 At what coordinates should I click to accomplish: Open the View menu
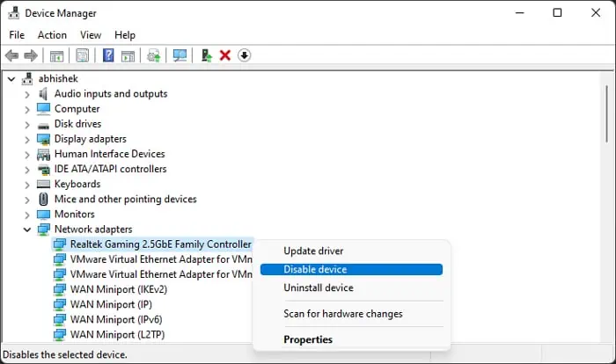[x=91, y=35]
